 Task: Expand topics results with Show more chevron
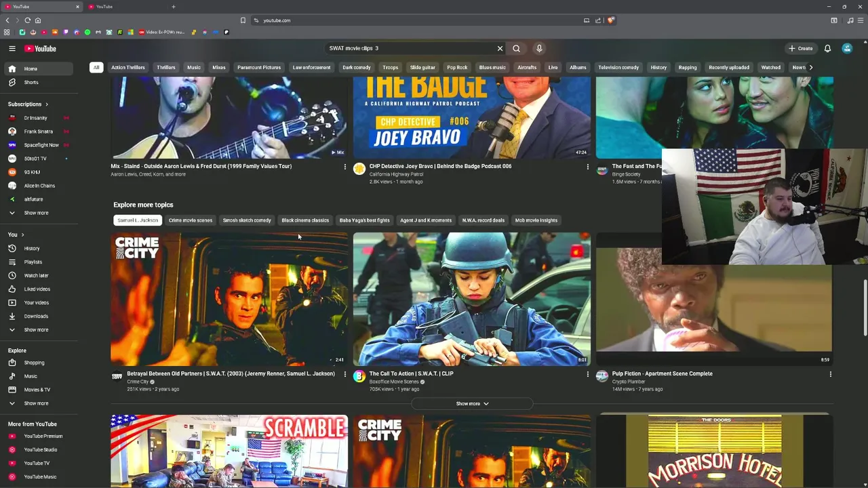click(x=472, y=404)
